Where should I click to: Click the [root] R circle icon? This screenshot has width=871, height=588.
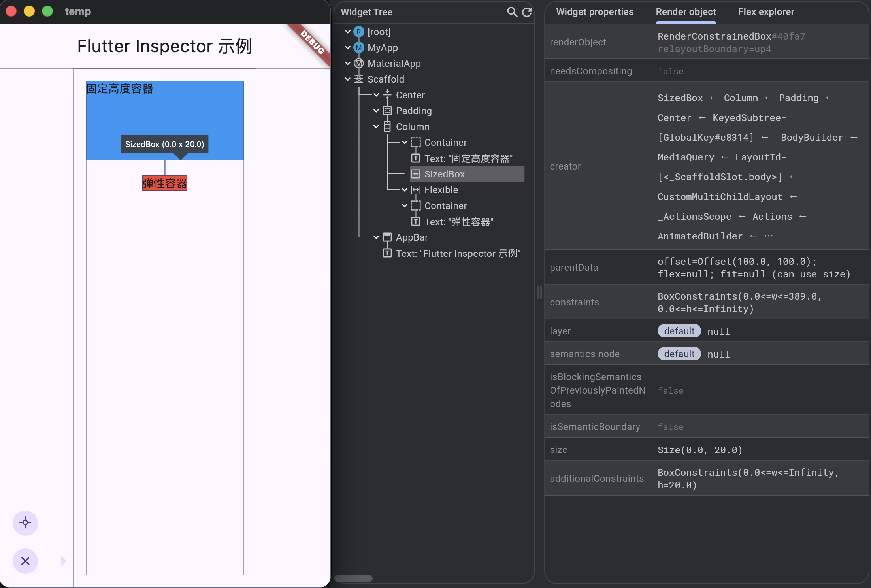click(x=359, y=32)
